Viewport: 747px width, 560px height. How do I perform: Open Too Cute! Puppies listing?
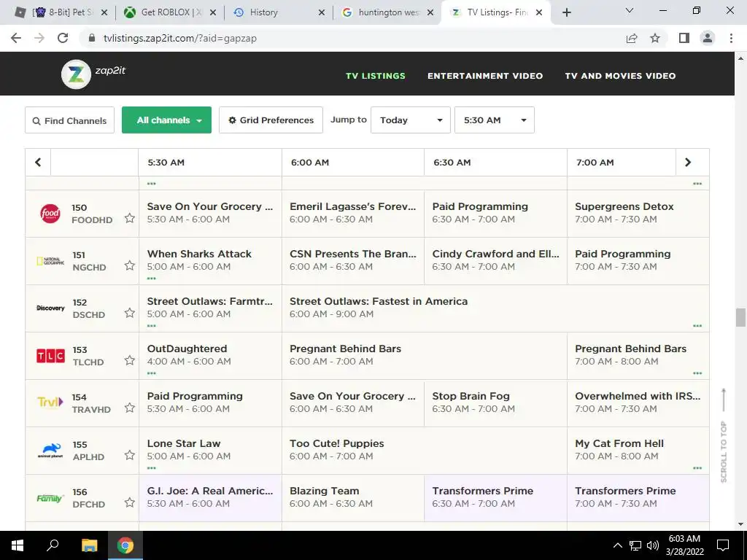[425, 450]
